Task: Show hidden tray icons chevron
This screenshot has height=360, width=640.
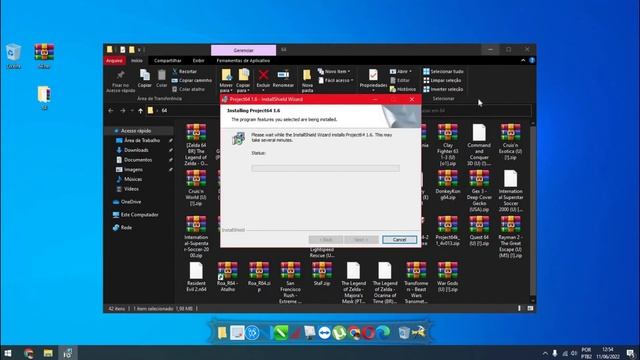Action: tap(545, 353)
